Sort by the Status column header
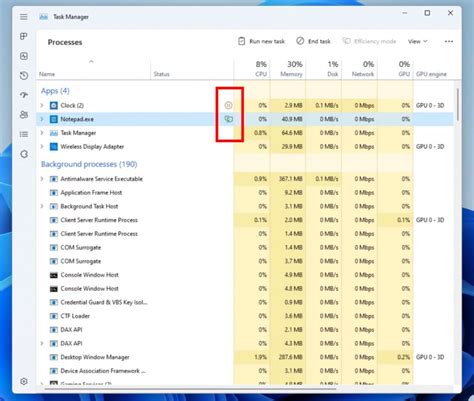 (192, 69)
